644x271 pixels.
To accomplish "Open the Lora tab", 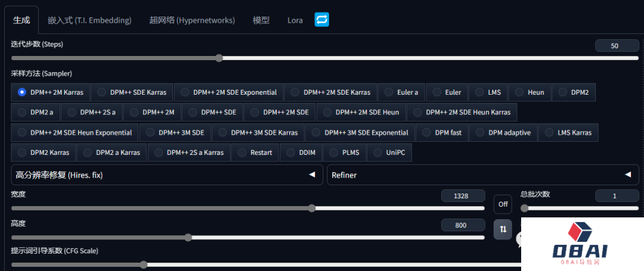I will [295, 20].
